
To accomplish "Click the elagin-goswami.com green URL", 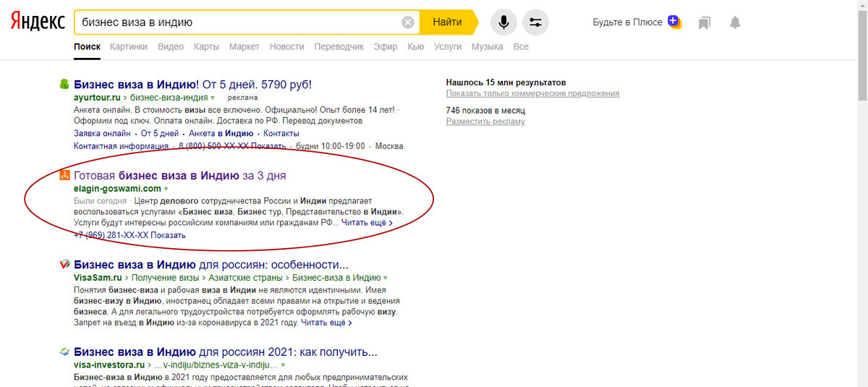I will (x=117, y=189).
